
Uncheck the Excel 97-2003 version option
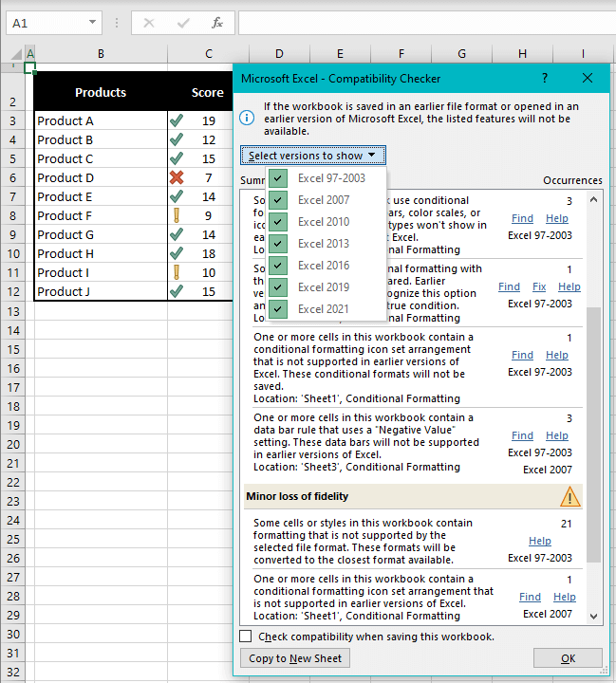pos(278,178)
